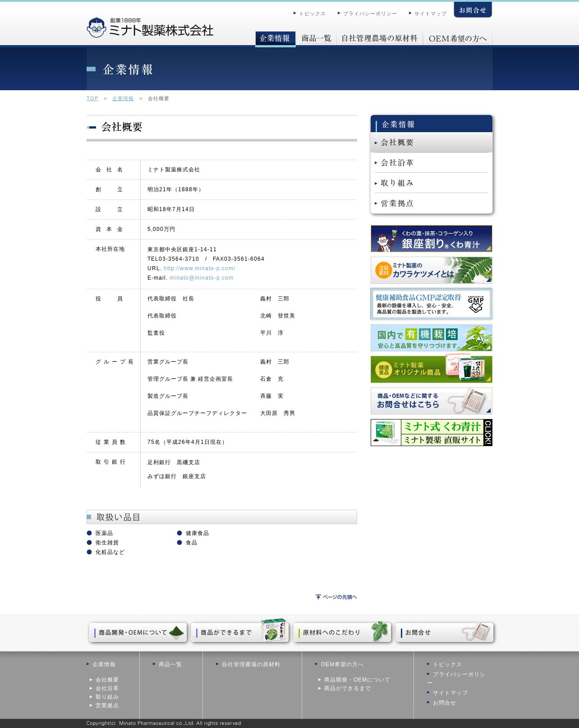Click the 銀座割り くわ青汁 banner

(432, 239)
